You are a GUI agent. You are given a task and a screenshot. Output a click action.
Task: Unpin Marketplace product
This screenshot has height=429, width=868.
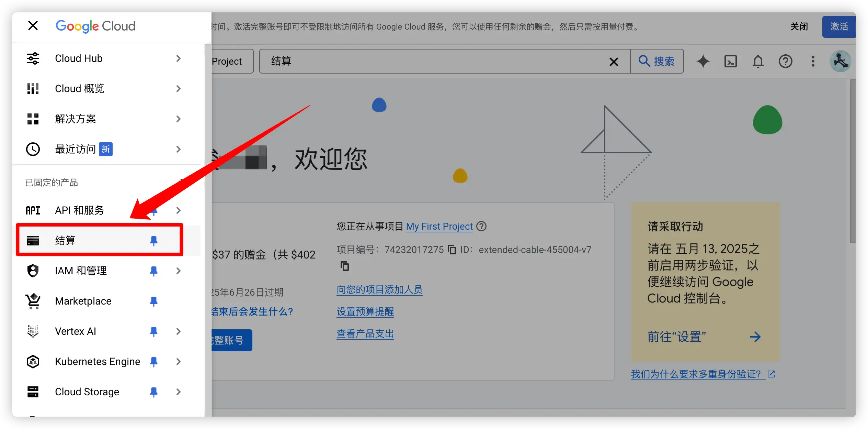(154, 301)
